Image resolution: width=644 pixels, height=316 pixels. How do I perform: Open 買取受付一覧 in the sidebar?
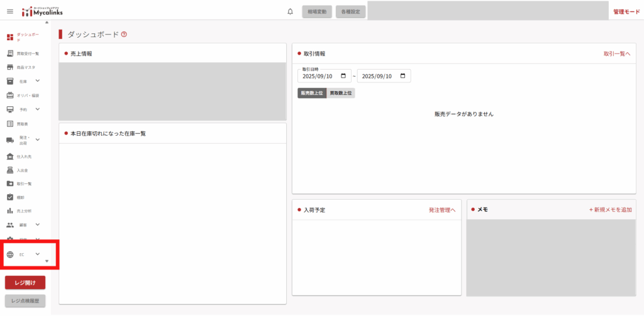(27, 54)
